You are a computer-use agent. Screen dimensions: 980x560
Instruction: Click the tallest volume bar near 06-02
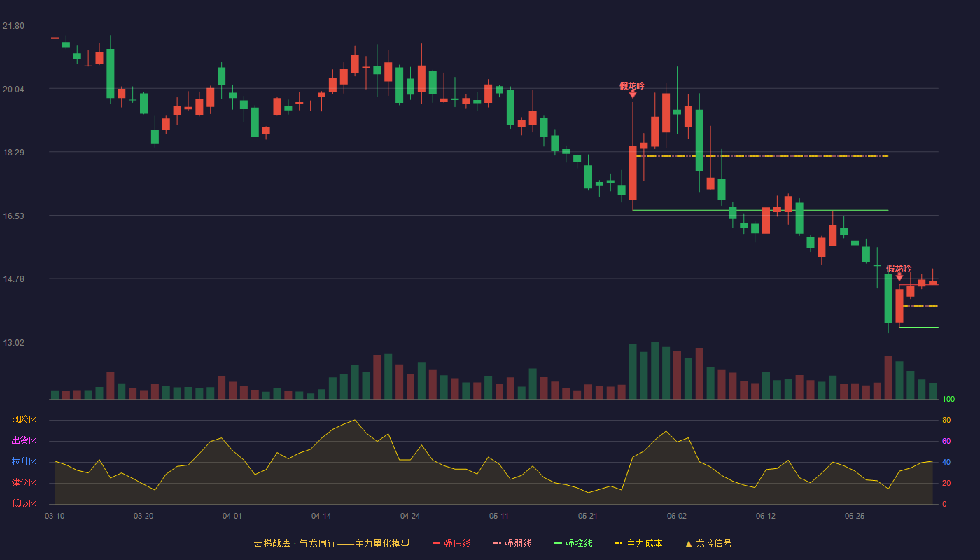coord(655,370)
